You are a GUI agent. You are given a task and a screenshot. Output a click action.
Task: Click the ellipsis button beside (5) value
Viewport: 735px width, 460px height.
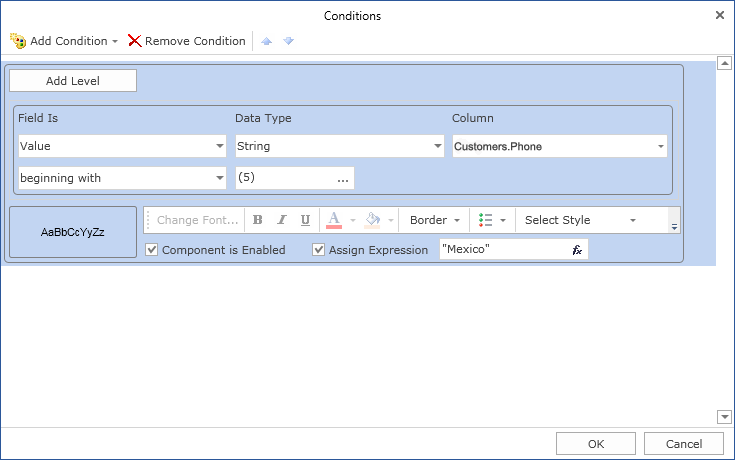pos(343,178)
